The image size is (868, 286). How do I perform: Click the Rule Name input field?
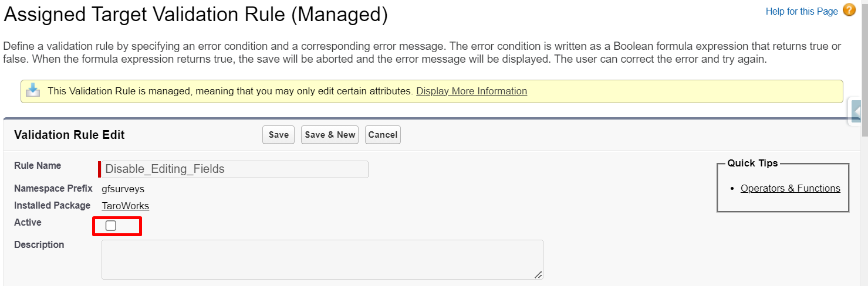tap(235, 169)
